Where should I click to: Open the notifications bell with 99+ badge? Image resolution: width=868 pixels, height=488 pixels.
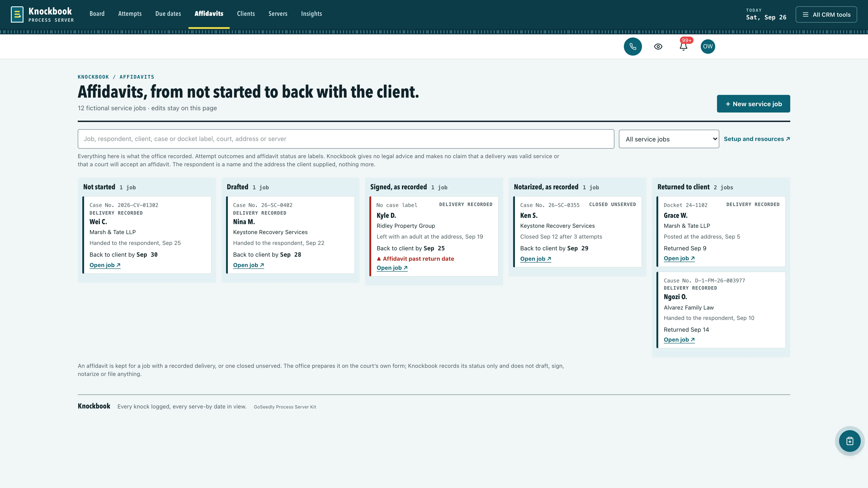coord(683,46)
